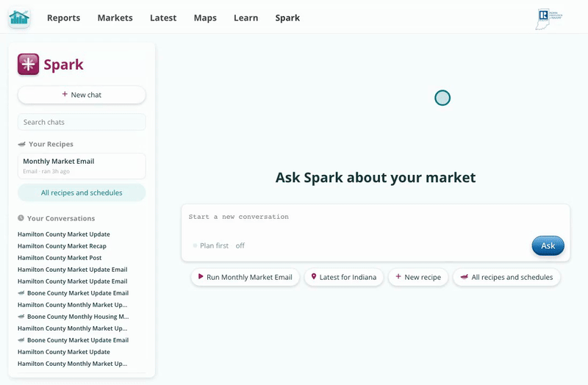
Task: Click the market stats home logo icon
Action: point(19,18)
